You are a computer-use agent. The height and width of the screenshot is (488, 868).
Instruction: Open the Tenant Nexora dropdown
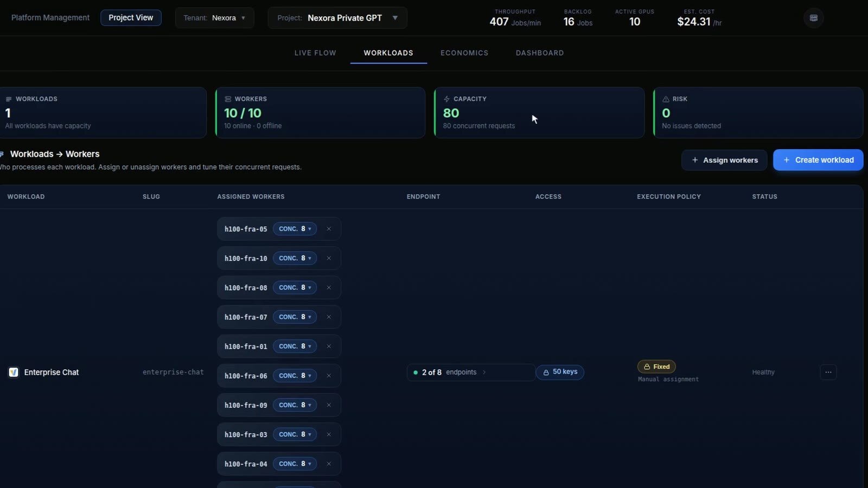215,18
